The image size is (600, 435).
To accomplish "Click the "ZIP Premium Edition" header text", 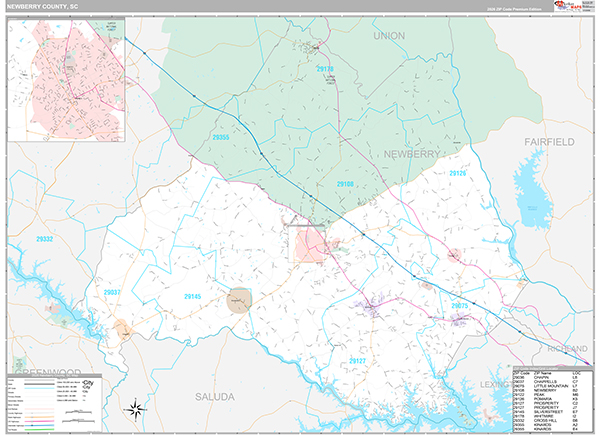I will pyautogui.click(x=514, y=9).
